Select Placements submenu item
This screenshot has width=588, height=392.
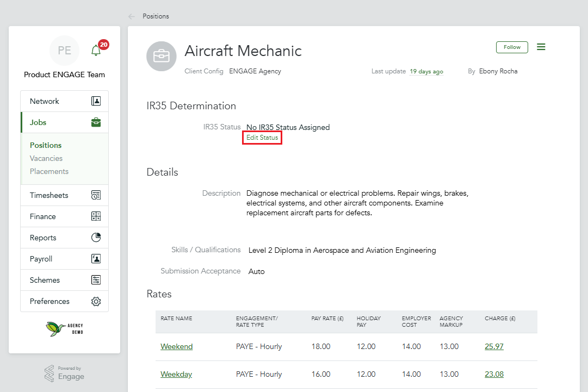pyautogui.click(x=49, y=172)
